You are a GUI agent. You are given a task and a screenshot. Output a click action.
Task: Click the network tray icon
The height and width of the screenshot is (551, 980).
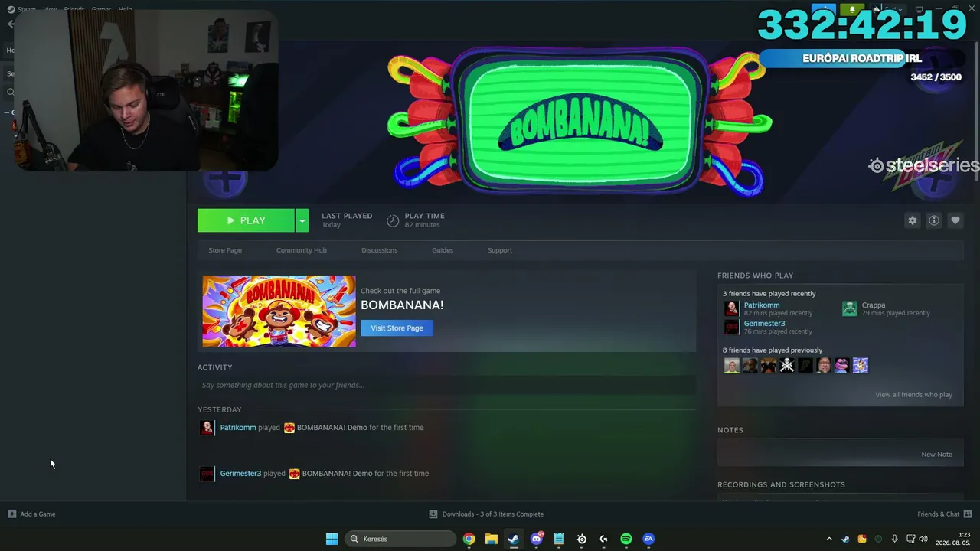coord(910,539)
